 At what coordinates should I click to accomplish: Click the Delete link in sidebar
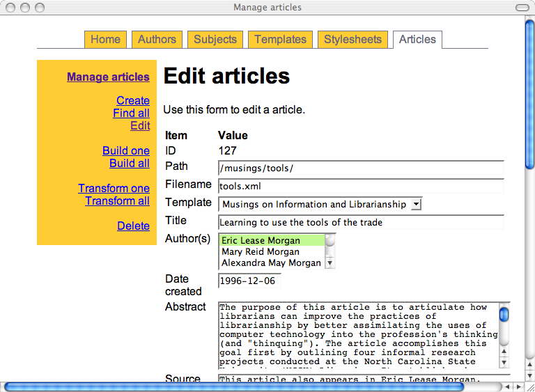133,226
